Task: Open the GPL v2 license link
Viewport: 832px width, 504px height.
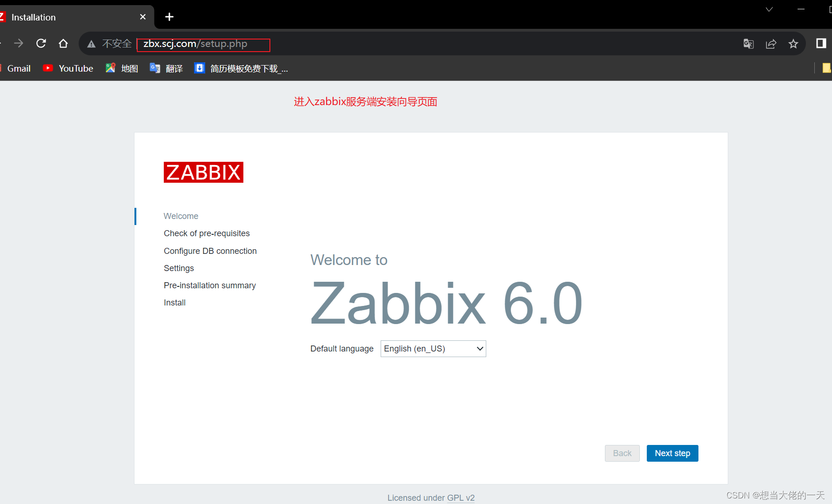Action: 461,497
